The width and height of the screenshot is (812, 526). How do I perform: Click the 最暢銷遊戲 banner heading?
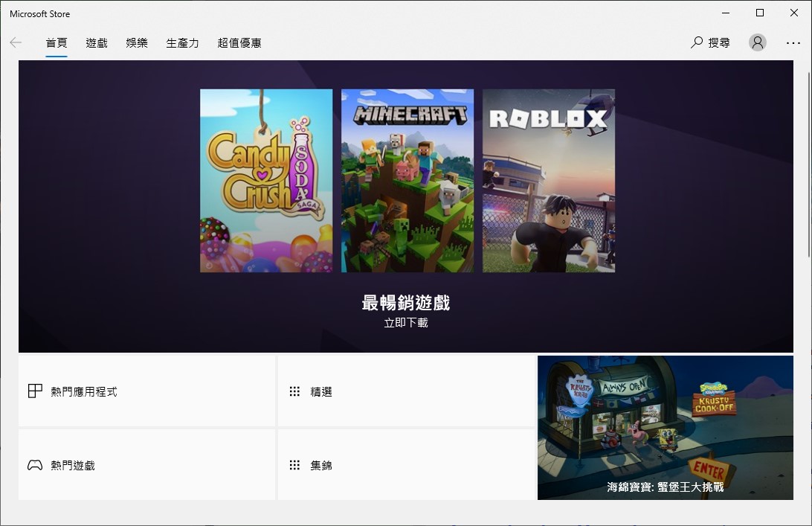406,303
